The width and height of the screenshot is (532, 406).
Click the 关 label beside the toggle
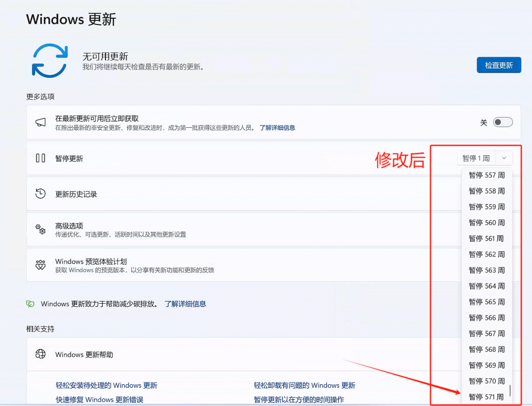[484, 123]
